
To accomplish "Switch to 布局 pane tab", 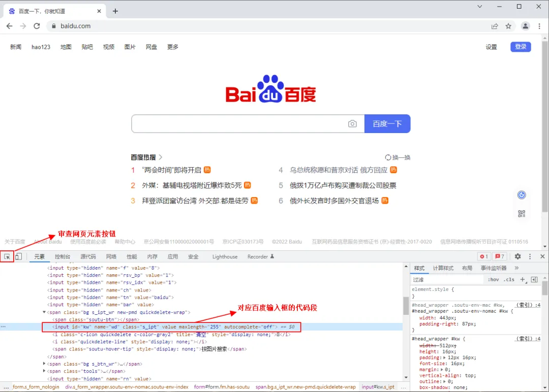I will (x=467, y=268).
